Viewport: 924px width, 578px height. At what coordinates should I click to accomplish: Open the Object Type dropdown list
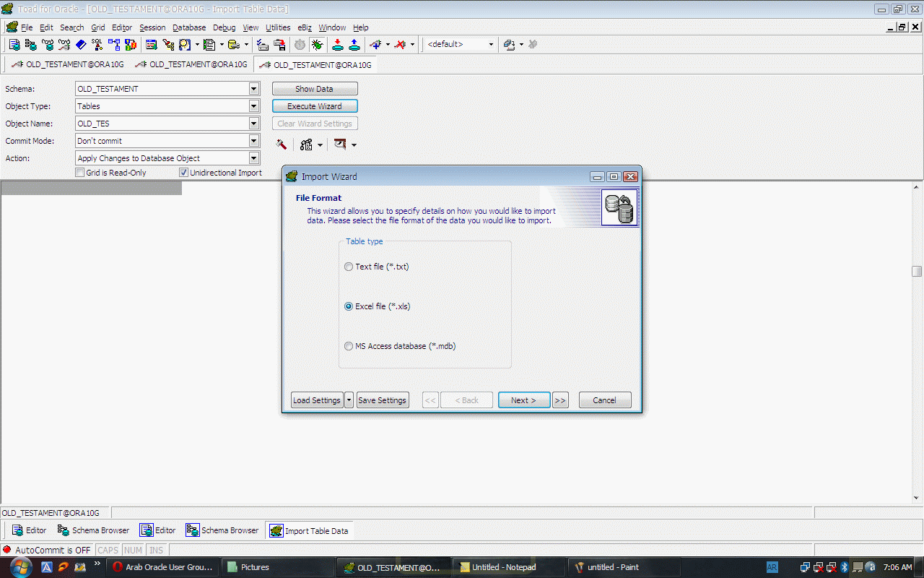point(253,106)
